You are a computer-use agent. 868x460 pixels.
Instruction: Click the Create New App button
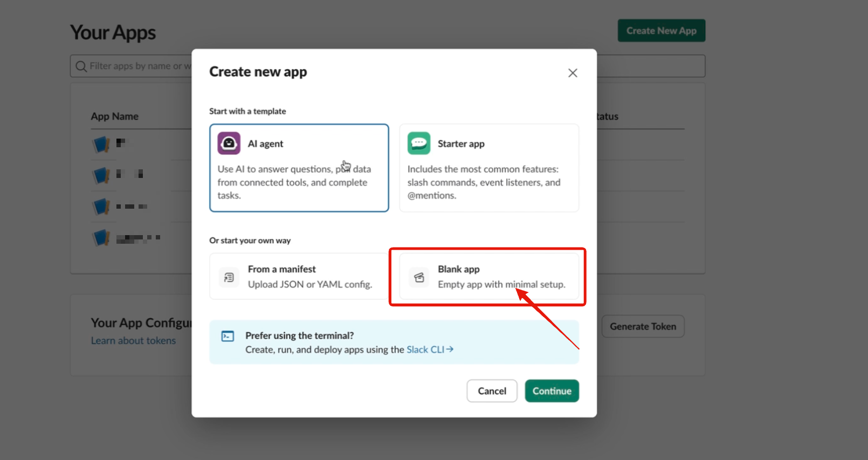(662, 31)
